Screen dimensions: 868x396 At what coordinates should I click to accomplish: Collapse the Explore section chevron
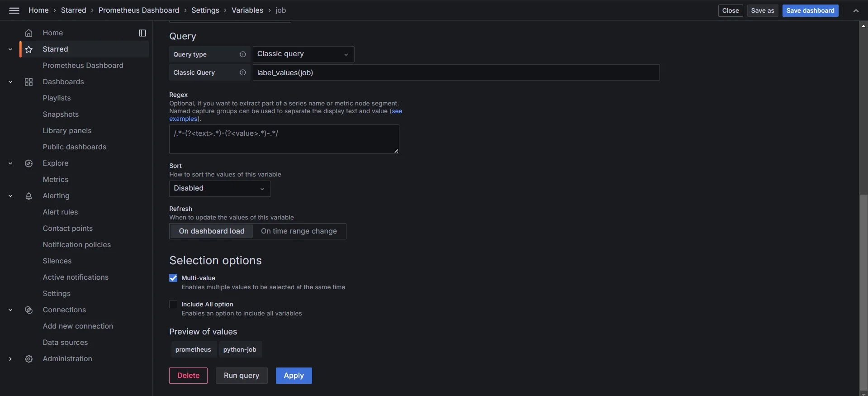click(10, 163)
